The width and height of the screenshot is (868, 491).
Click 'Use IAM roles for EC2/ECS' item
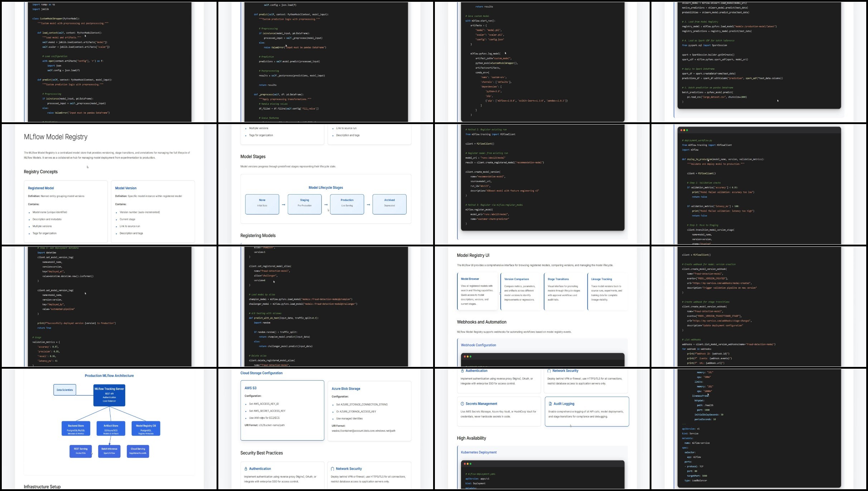pos(264,418)
